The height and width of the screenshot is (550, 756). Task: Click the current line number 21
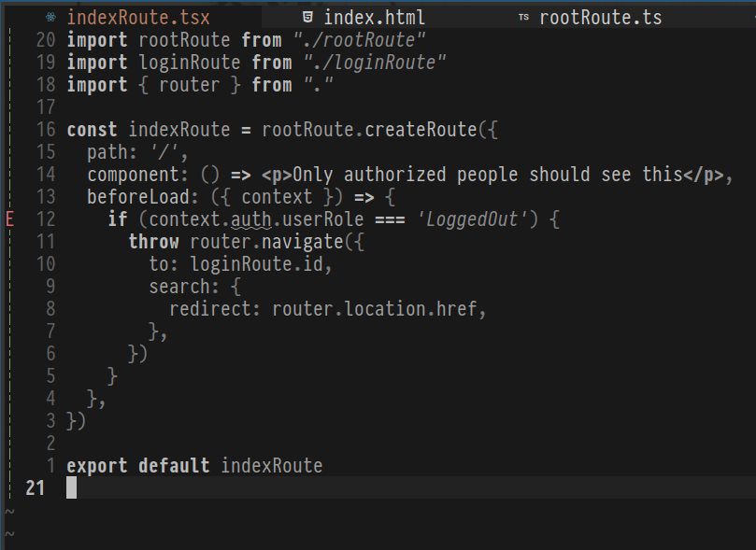pyautogui.click(x=36, y=487)
